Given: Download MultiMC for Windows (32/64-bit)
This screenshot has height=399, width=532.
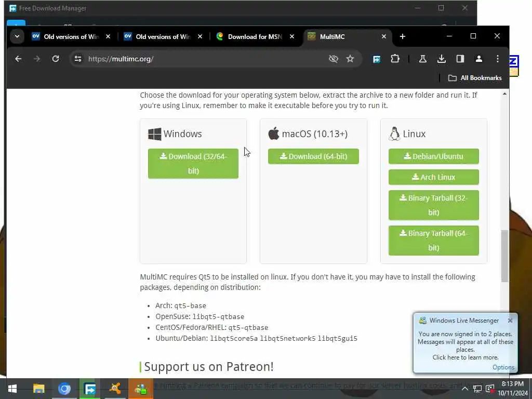Looking at the screenshot, I should (x=193, y=164).
